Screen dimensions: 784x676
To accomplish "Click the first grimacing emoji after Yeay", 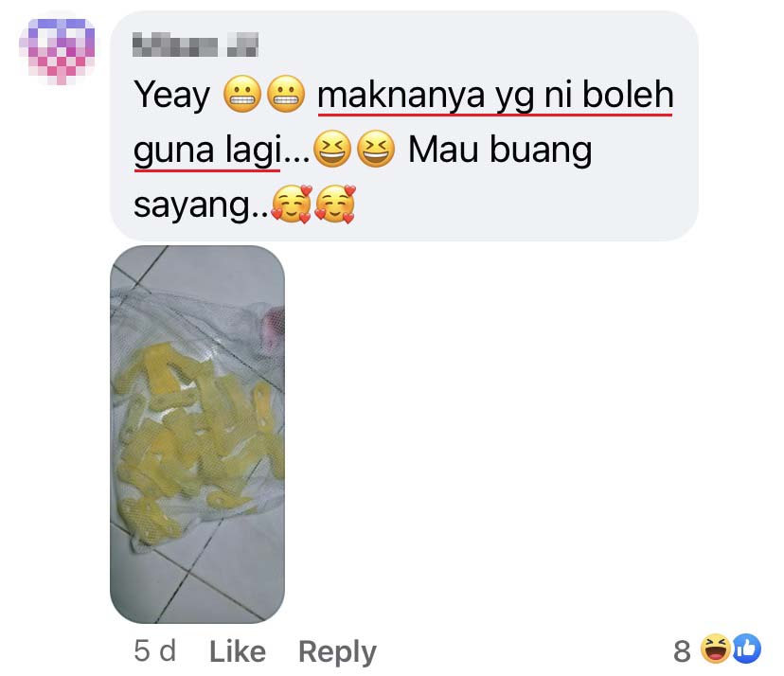I will (242, 94).
